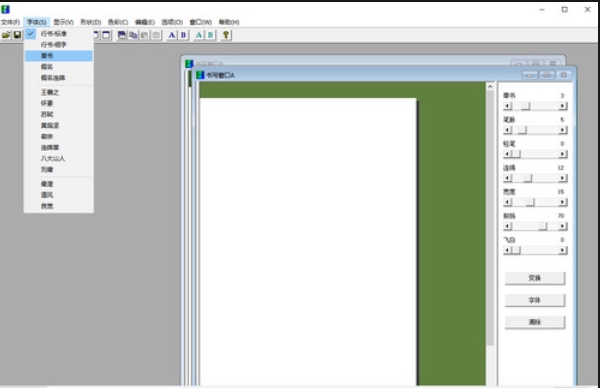The width and height of the screenshot is (600, 388).
Task: Pick the 王羲之 style entry
Action: (59, 92)
